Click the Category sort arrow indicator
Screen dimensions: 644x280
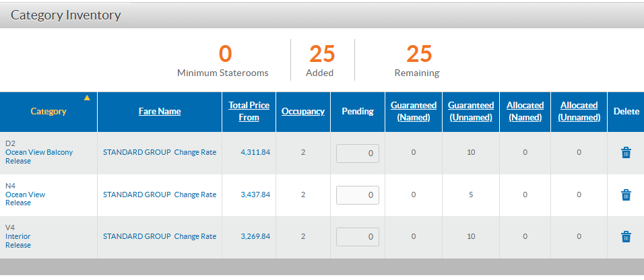tap(86, 98)
